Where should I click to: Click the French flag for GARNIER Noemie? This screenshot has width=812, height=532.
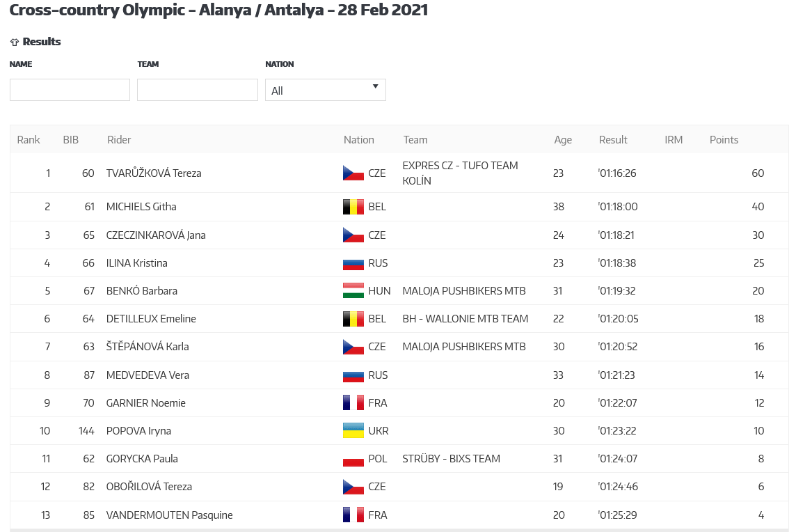[353, 403]
